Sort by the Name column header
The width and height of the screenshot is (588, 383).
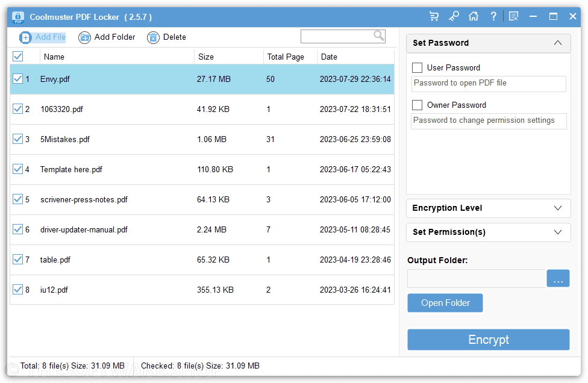(54, 57)
